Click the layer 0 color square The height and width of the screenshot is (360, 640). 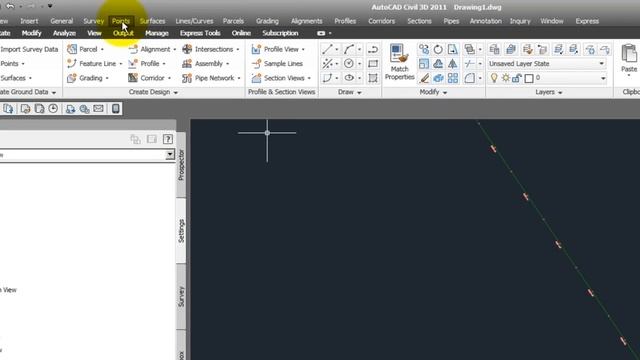pos(529,78)
